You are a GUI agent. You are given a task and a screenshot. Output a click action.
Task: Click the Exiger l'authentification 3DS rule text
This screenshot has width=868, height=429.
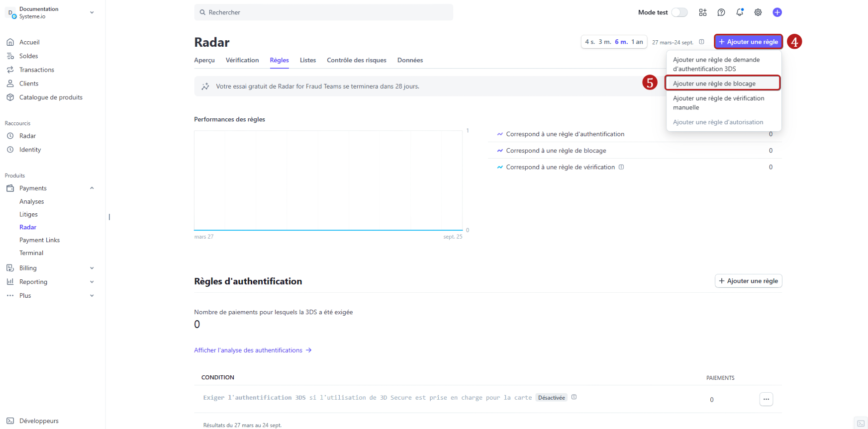pos(368,398)
